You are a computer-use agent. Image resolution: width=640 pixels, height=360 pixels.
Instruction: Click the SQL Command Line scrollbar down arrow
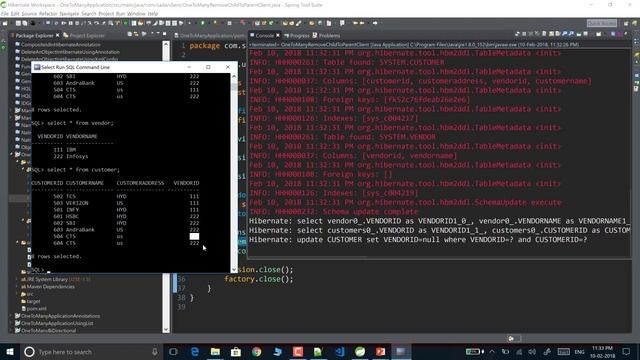click(x=234, y=269)
